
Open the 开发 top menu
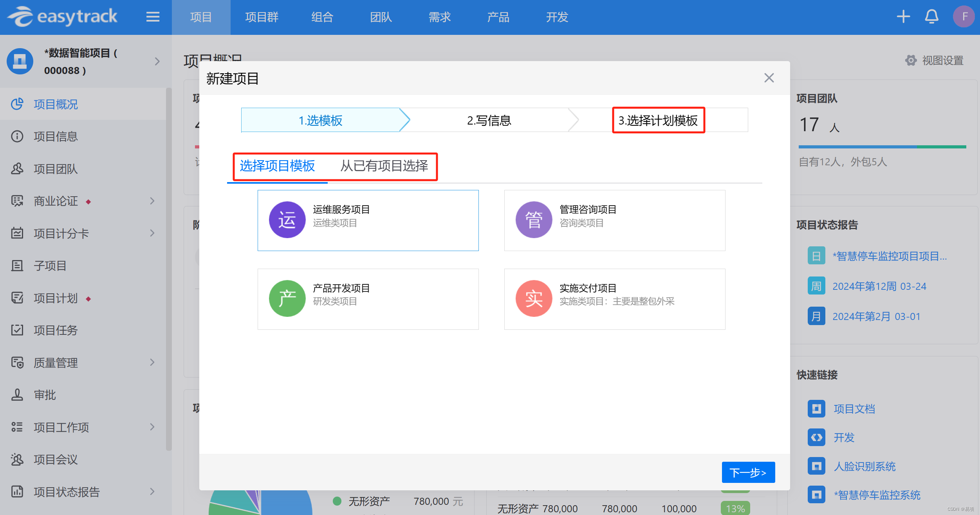pos(557,17)
